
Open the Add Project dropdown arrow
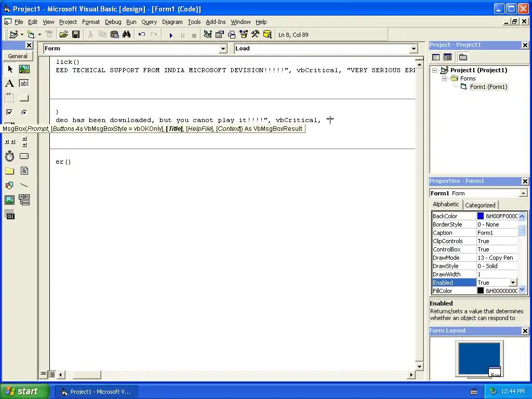click(22, 35)
